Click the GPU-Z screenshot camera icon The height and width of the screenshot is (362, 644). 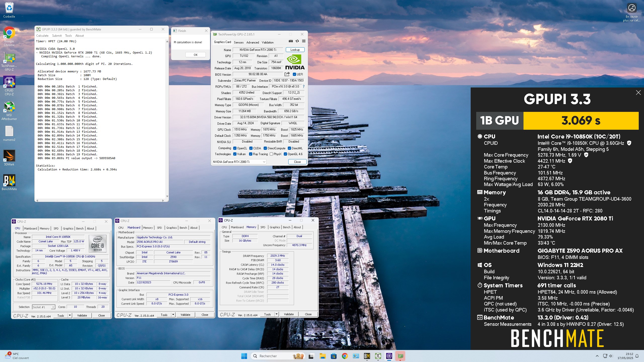[x=291, y=41]
